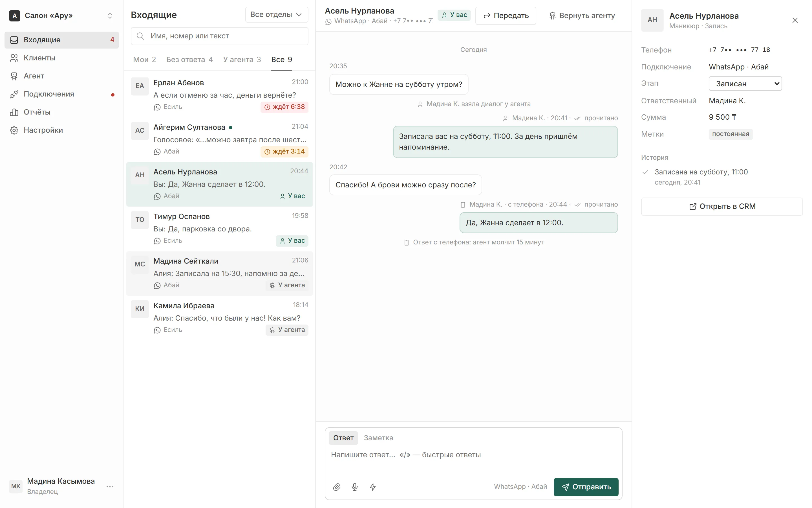The image size is (812, 508).
Task: Click the Салон «Ару» logo icon
Action: 14,16
